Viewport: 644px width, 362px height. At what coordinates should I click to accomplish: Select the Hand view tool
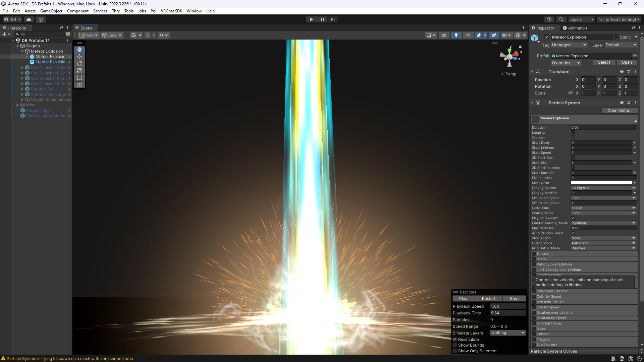coord(79,50)
